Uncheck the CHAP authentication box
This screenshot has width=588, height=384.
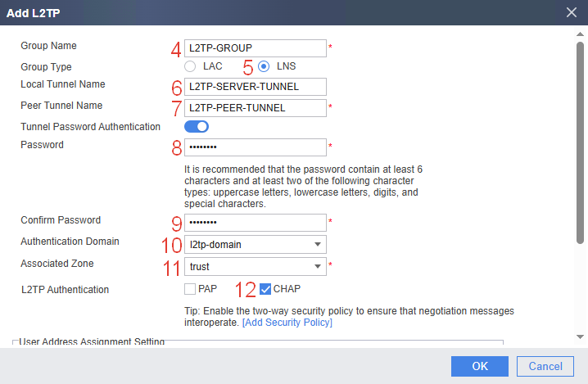(265, 289)
